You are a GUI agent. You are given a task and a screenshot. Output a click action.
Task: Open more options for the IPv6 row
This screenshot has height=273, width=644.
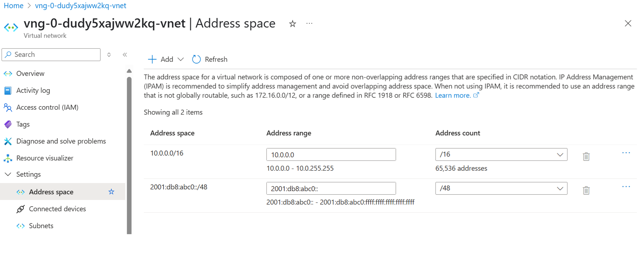[626, 187]
